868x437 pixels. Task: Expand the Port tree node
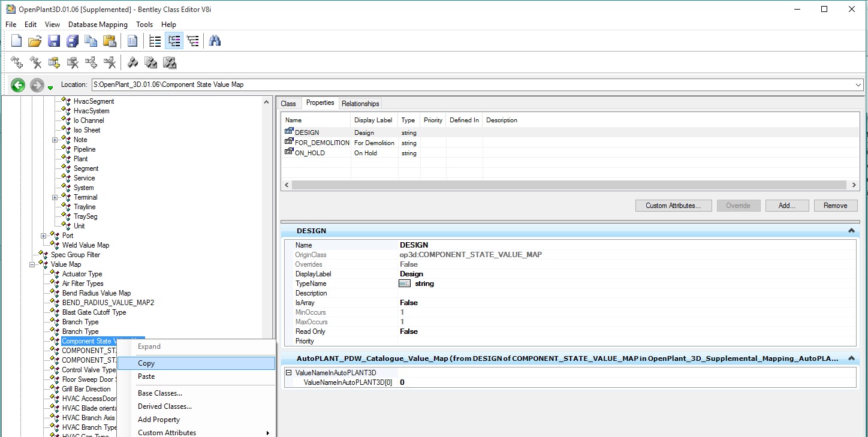43,236
